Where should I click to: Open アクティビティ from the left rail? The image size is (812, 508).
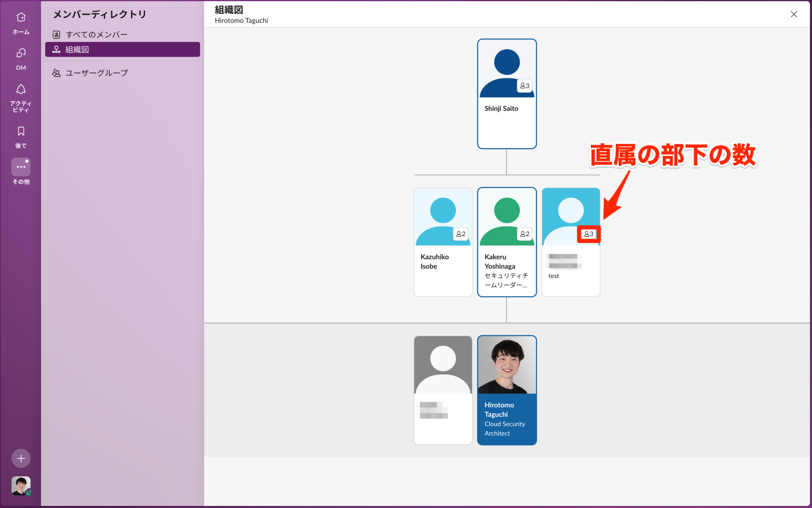click(x=21, y=90)
